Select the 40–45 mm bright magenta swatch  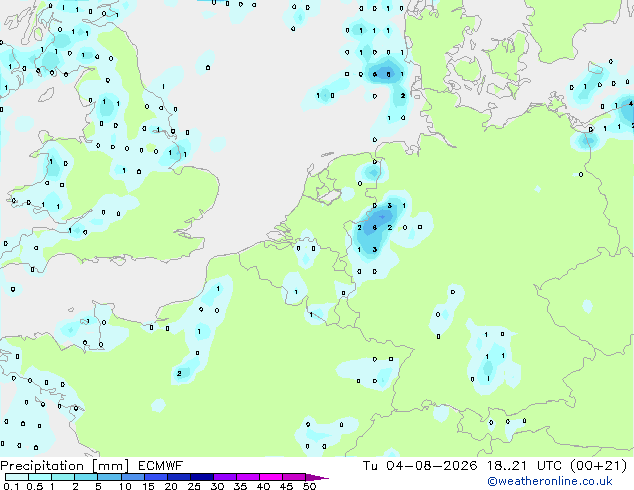[x=271, y=477]
